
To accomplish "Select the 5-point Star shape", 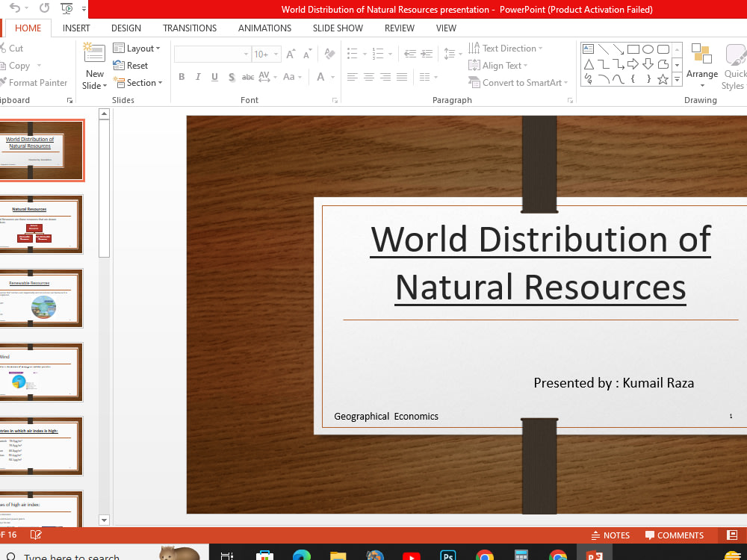I will (663, 80).
